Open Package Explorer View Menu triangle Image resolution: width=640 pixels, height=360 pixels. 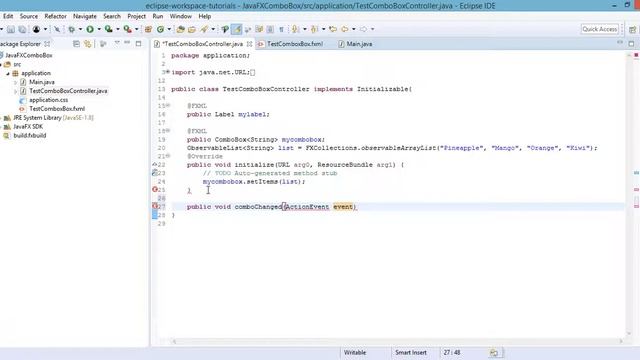pos(117,43)
